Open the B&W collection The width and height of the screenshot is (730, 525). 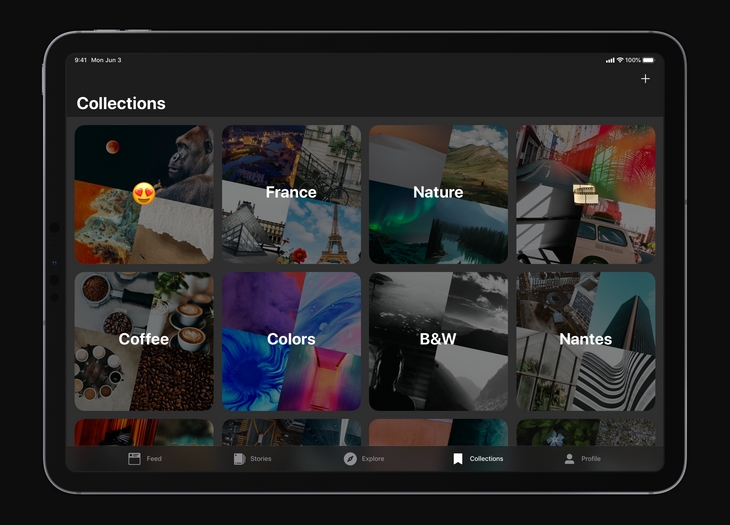(438, 340)
